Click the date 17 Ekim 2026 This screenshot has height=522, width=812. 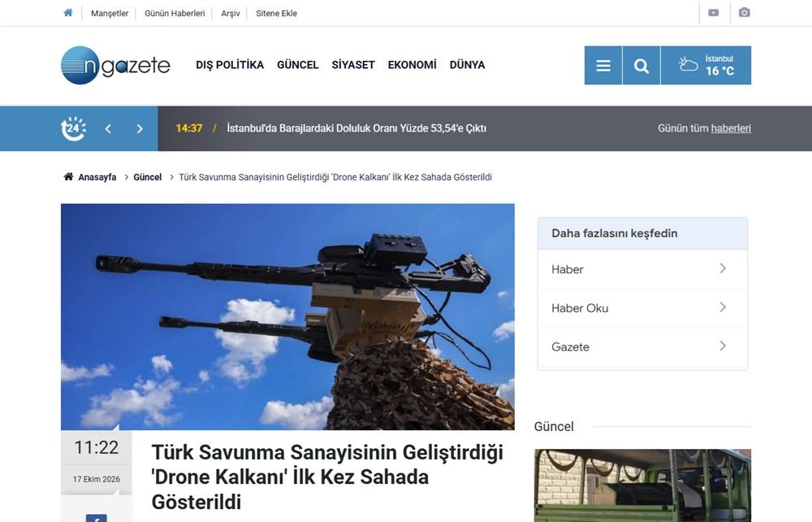click(97, 480)
